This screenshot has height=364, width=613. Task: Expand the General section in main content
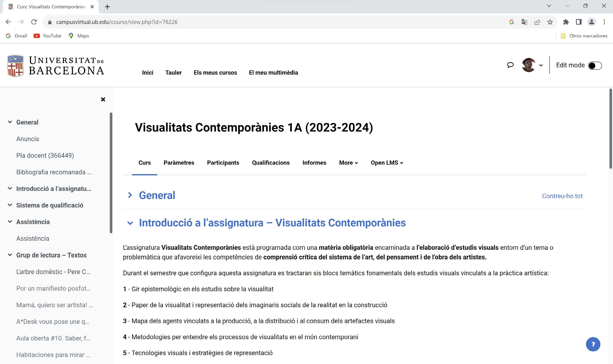(130, 195)
